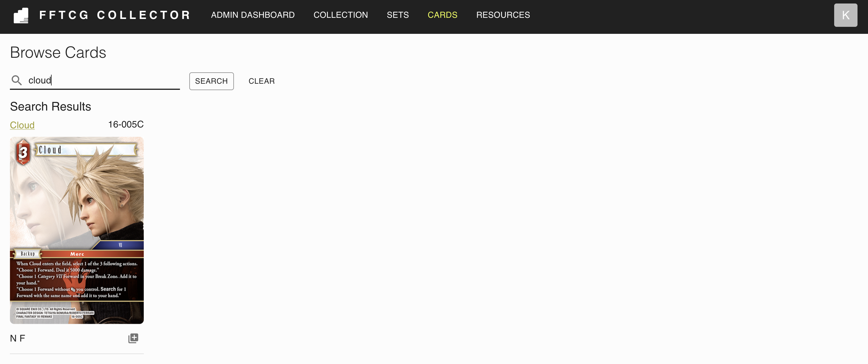Select the SETS navigation tab
Image resolution: width=868 pixels, height=364 pixels.
coord(398,15)
